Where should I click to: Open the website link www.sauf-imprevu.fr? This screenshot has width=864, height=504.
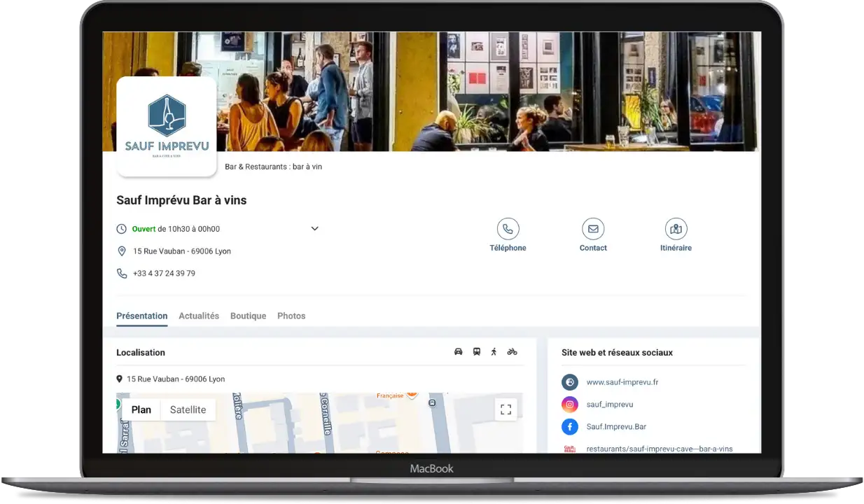point(622,381)
